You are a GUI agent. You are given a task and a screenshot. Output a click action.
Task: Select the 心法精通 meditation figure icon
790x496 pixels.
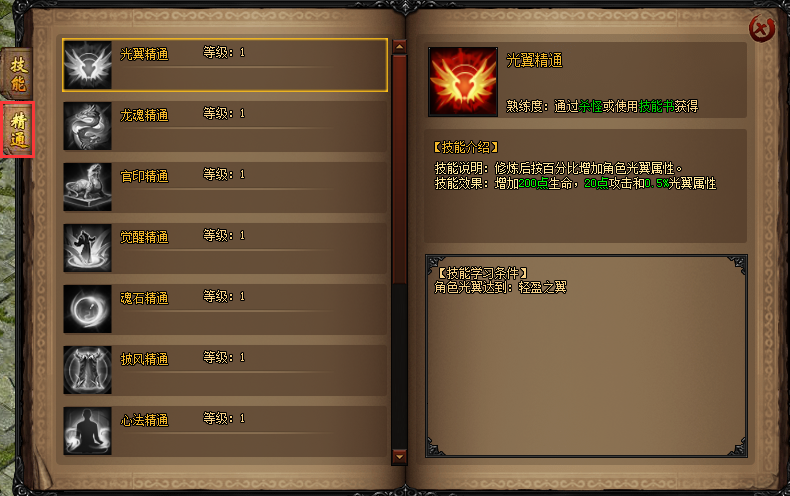(x=88, y=431)
